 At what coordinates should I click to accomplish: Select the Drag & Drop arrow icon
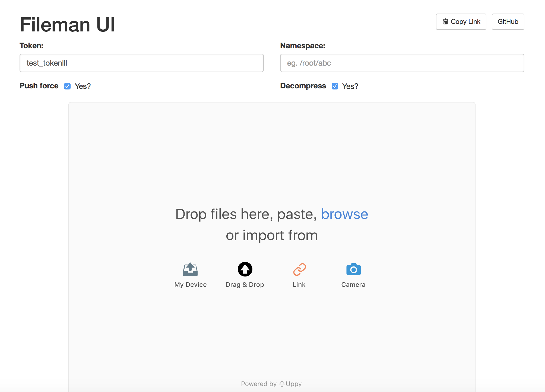pos(245,269)
